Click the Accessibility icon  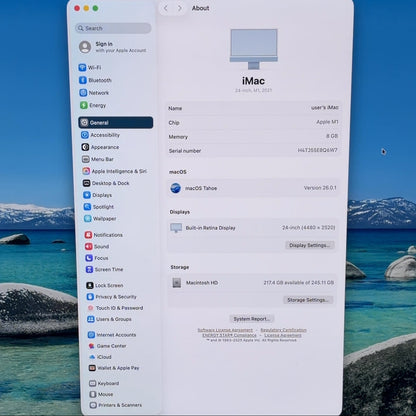click(85, 135)
